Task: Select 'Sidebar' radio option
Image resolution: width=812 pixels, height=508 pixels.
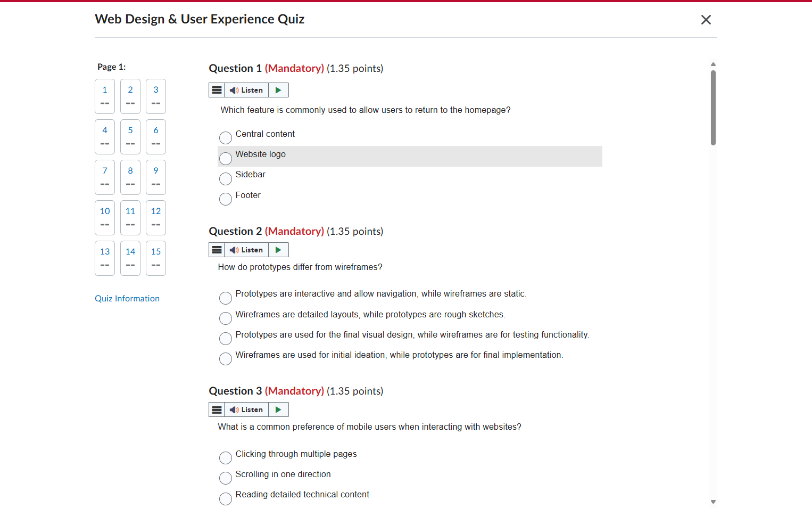Action: (x=226, y=178)
